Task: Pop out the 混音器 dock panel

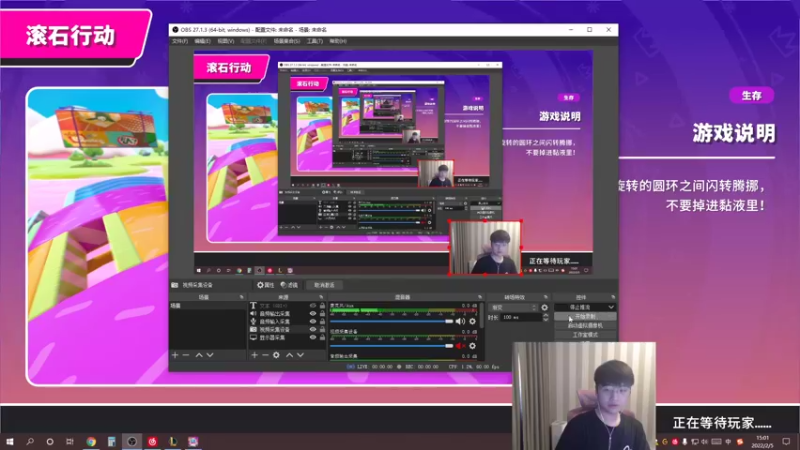Action: point(480,297)
